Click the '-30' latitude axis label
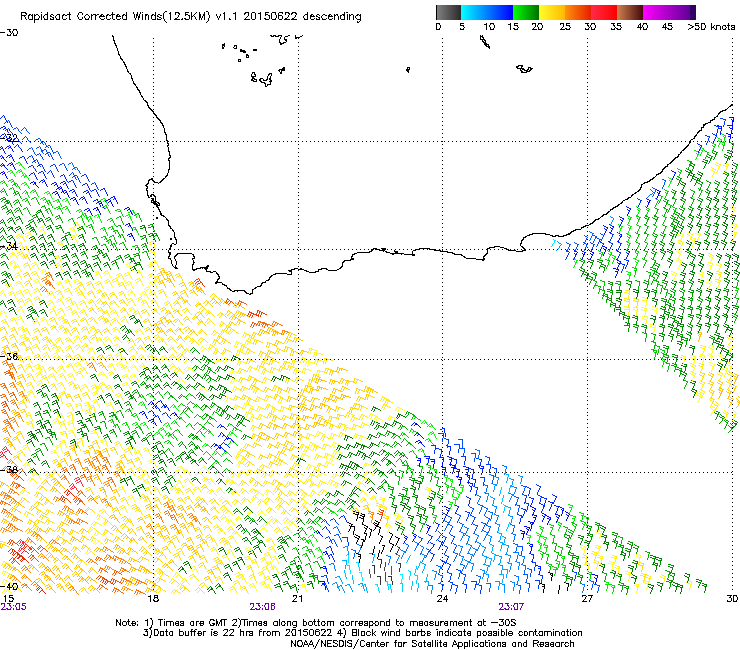The height and width of the screenshot is (650, 740). pos(9,33)
